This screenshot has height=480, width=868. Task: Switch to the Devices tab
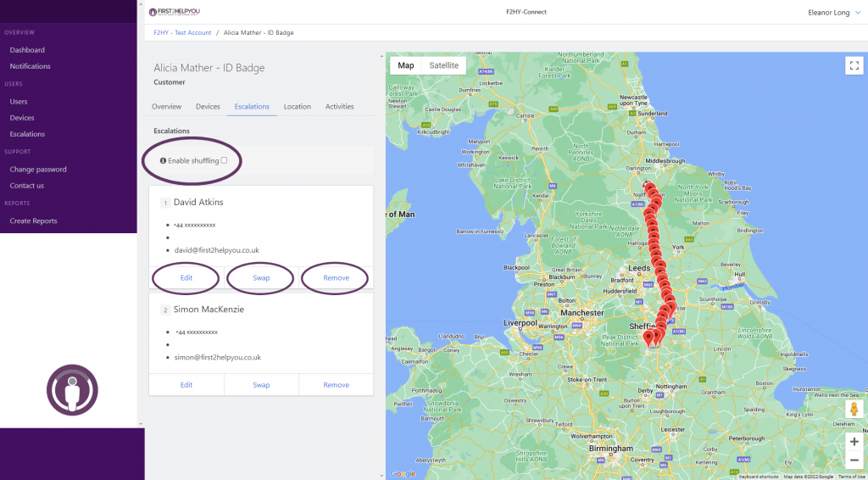(x=208, y=106)
